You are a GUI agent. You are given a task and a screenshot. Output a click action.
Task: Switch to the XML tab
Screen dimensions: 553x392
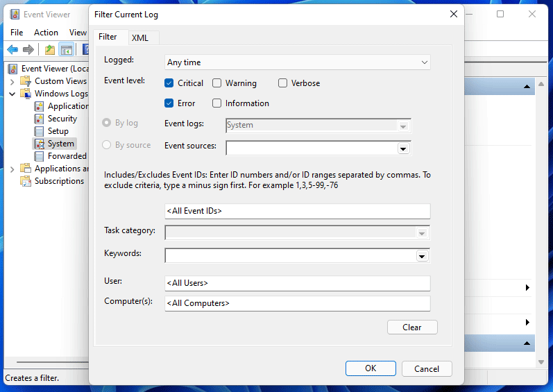click(140, 37)
